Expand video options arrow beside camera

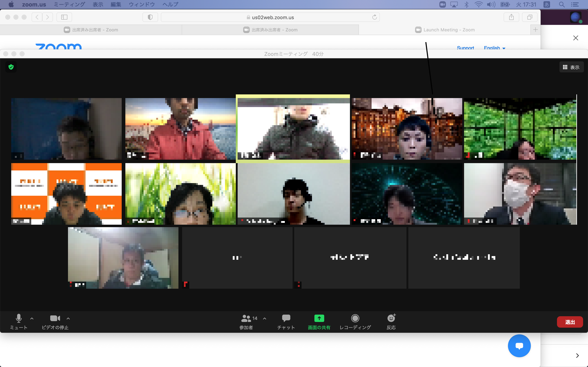tap(68, 318)
